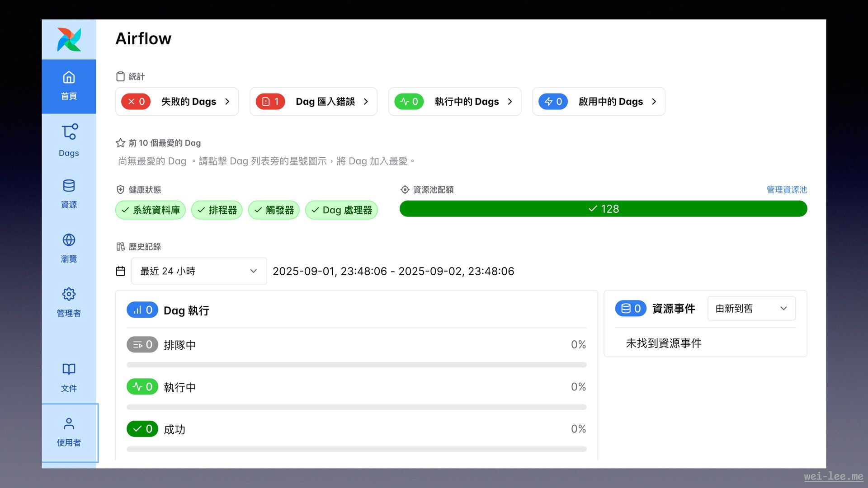Click the 排程器 scheduler health badge
Viewport: 868px width, 488px height.
[217, 210]
